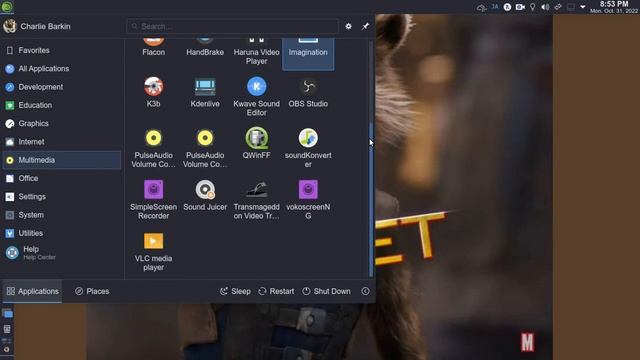The width and height of the screenshot is (640, 360).
Task: Select Internet category
Action: pyautogui.click(x=62, y=142)
